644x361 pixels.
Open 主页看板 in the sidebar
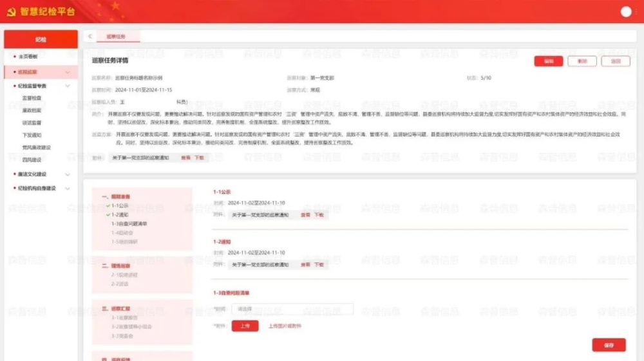pos(28,57)
